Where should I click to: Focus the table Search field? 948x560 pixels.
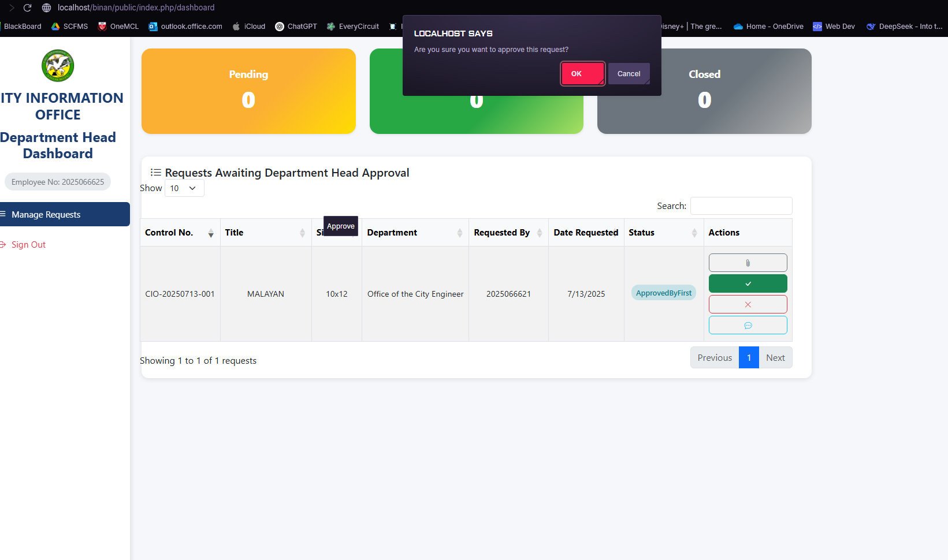coord(741,206)
